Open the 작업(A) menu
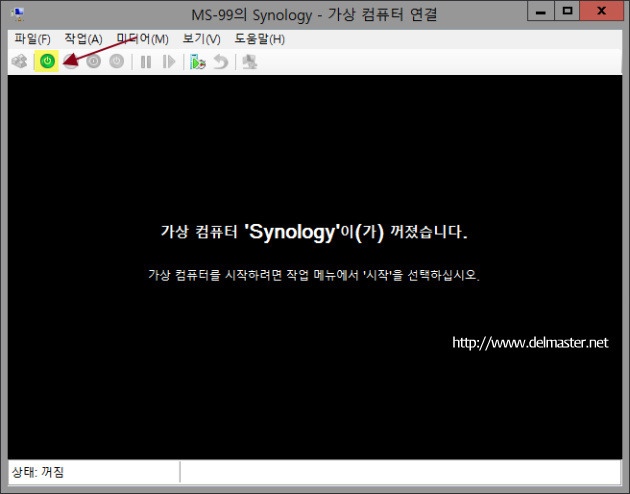630x494 pixels. pos(84,39)
